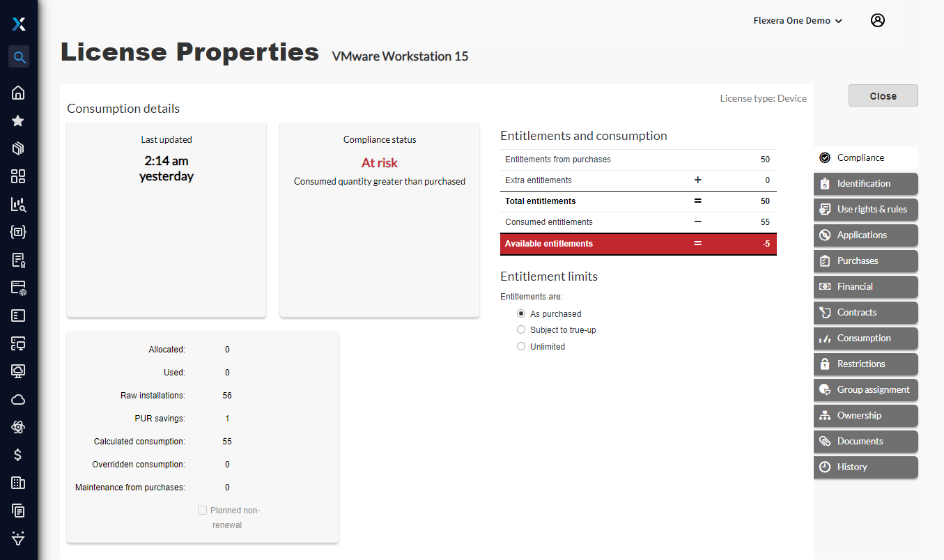Open the Group assignment tab

pyautogui.click(x=865, y=390)
